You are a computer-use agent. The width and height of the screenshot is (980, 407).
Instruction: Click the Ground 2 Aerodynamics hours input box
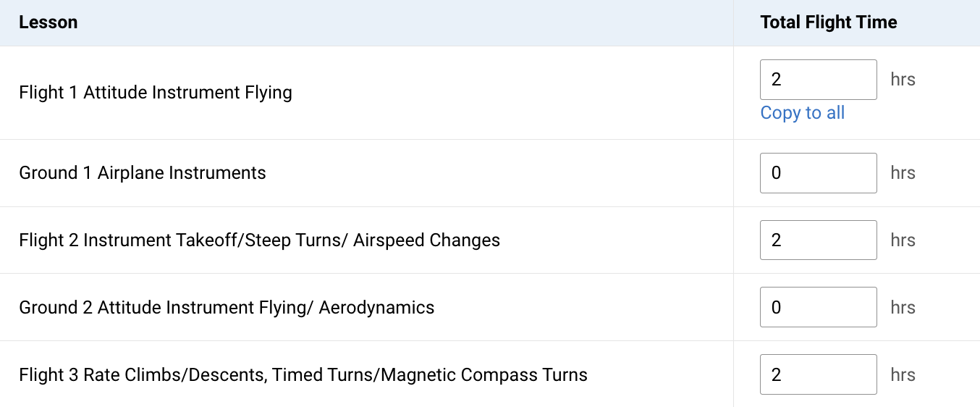click(x=818, y=307)
